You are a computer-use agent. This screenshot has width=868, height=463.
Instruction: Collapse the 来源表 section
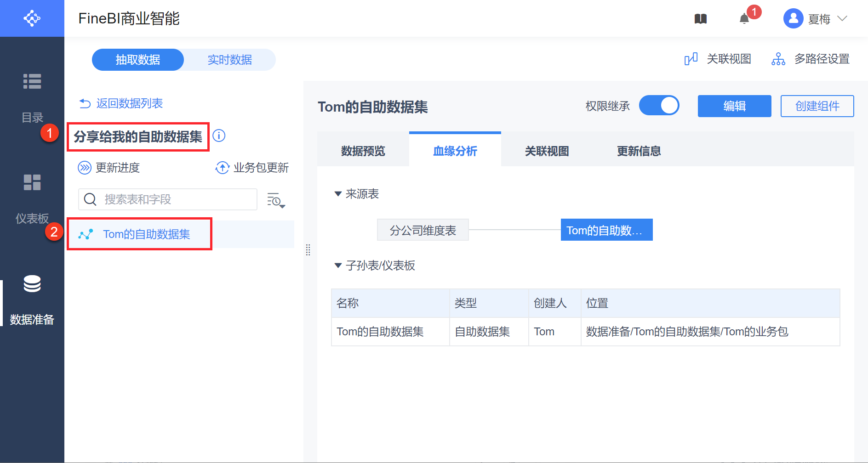pos(338,194)
